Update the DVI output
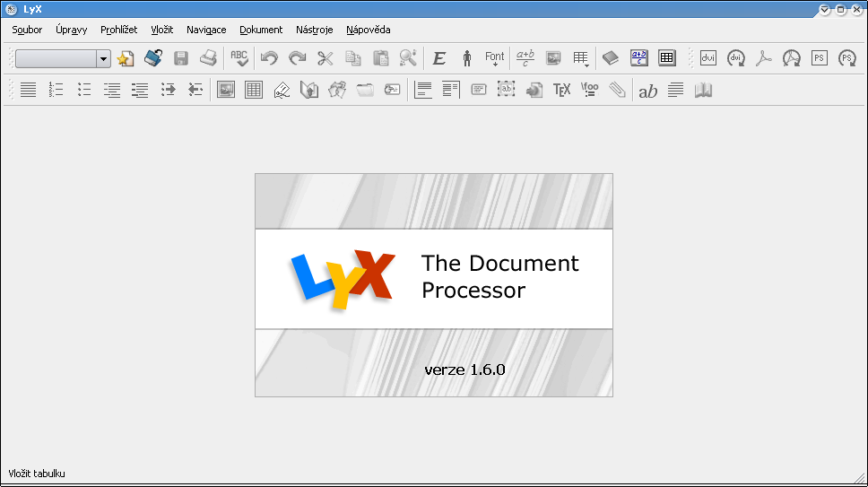The image size is (868, 487). pyautogui.click(x=736, y=58)
